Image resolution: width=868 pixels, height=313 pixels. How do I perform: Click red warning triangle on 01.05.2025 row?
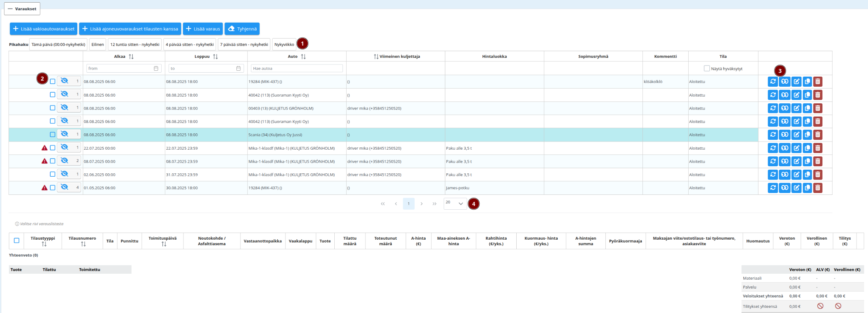[x=44, y=188]
